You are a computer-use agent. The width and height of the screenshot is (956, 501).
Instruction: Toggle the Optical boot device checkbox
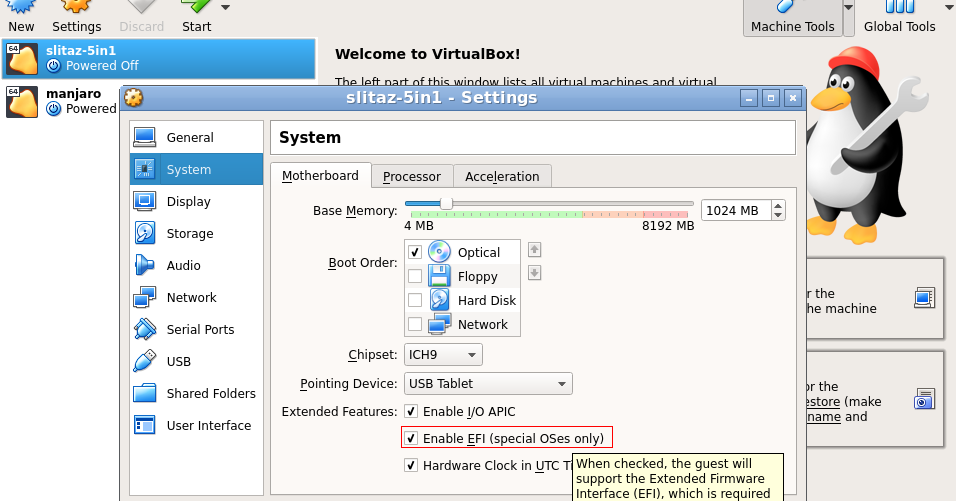coord(415,252)
